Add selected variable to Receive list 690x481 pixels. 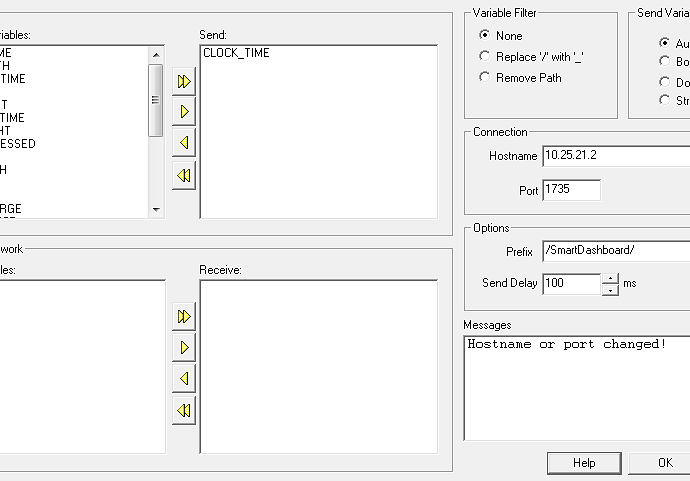(x=184, y=348)
